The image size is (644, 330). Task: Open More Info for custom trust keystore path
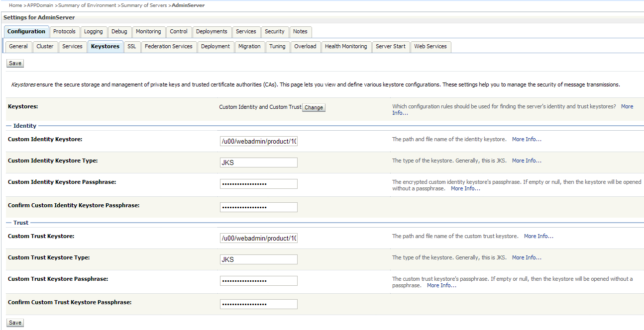(x=538, y=236)
